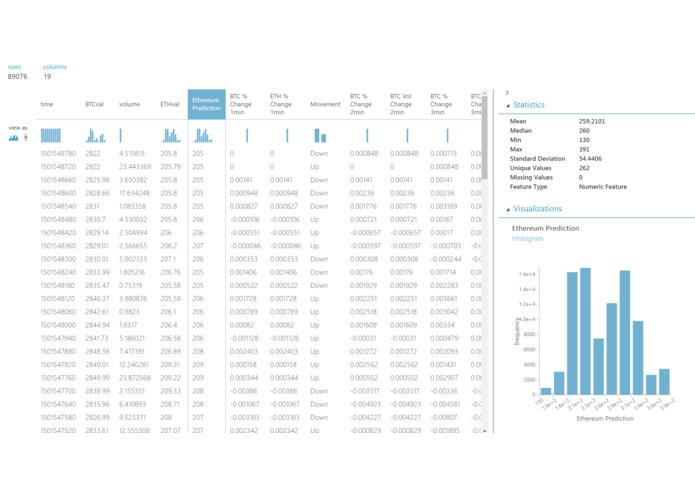Click BTCval cell 2830.7
Screen dimensions: 695x494
95,219
